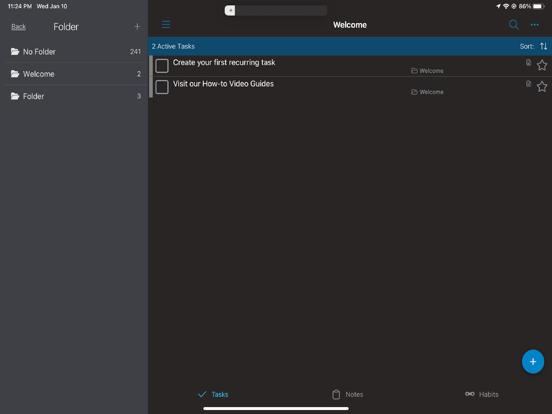Open the 'Create your first recurring task' title

click(x=224, y=63)
